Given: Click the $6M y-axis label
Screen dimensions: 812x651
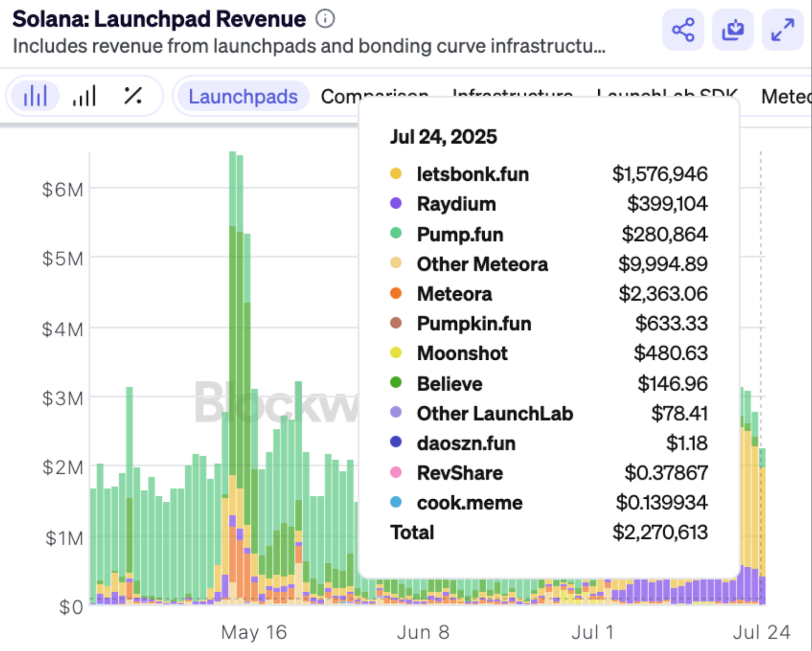Looking at the screenshot, I should click(x=62, y=189).
